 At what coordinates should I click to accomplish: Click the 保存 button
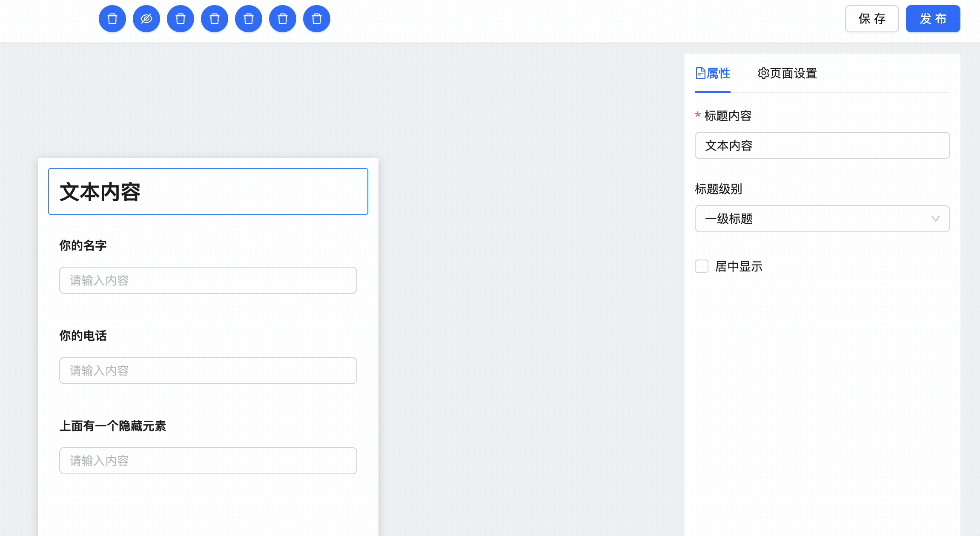click(871, 19)
